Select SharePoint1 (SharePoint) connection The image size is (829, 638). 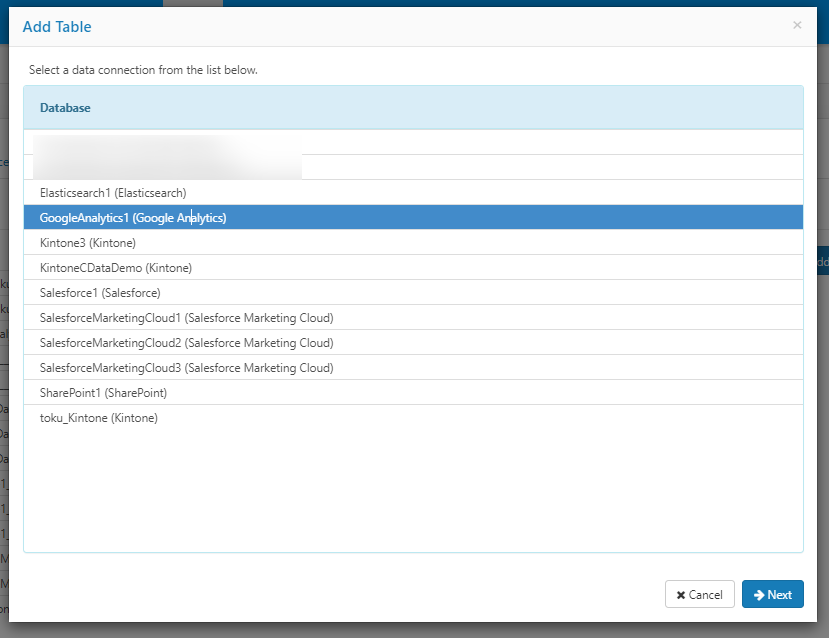413,393
